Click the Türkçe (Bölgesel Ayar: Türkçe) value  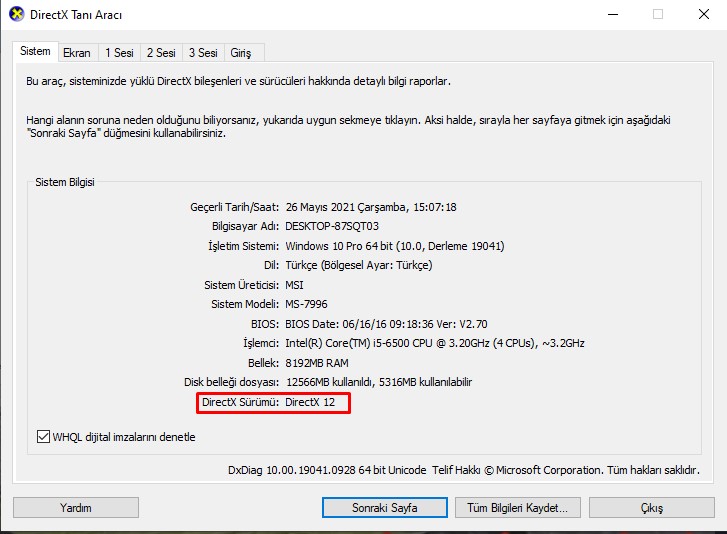click(359, 265)
